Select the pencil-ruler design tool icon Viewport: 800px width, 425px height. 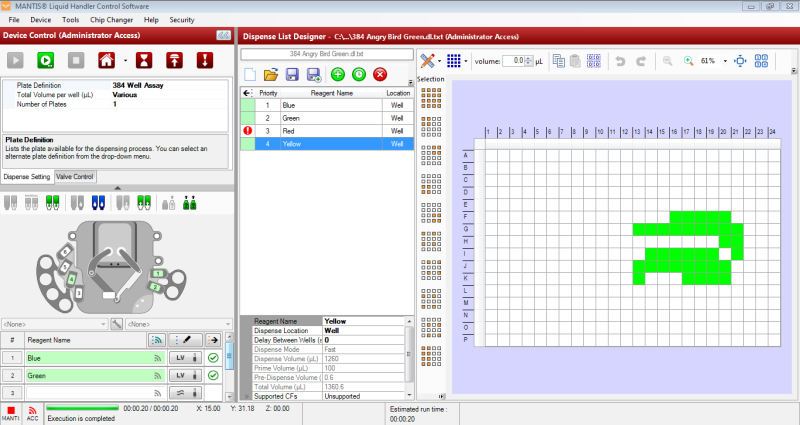(x=428, y=61)
